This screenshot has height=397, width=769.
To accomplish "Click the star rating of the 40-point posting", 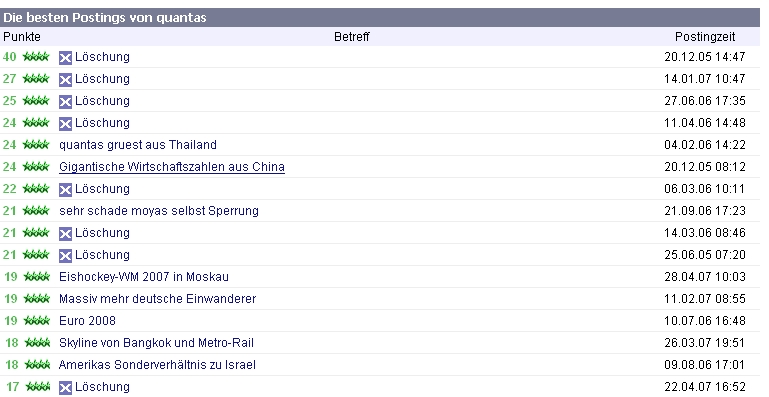I will click(x=36, y=57).
